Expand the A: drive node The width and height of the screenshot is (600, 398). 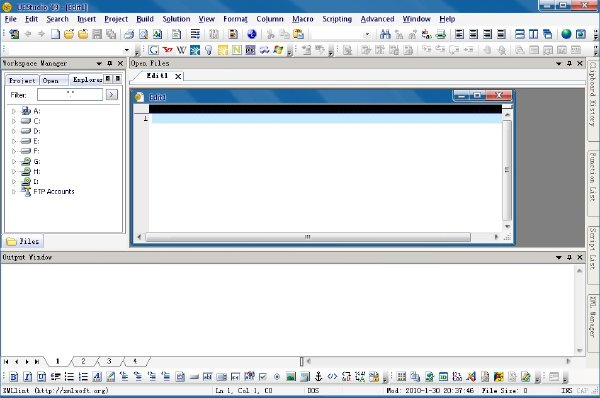click(14, 111)
